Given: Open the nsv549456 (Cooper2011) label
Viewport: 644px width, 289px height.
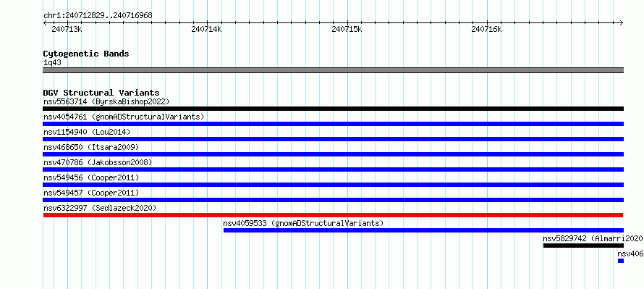Looking at the screenshot, I should point(91,177).
